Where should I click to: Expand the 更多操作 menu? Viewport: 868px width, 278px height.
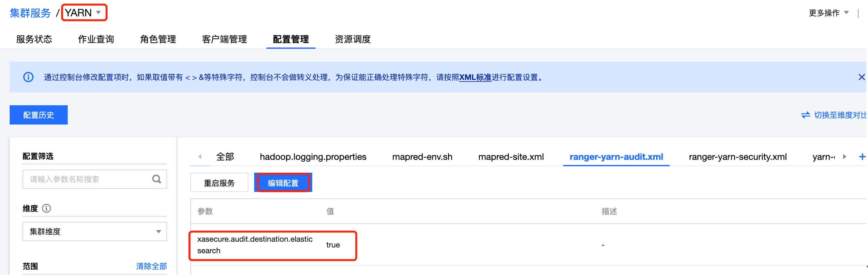[x=828, y=13]
